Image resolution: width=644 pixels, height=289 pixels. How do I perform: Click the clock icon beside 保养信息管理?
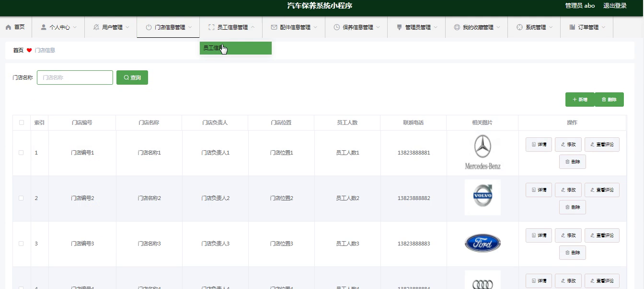(x=337, y=27)
